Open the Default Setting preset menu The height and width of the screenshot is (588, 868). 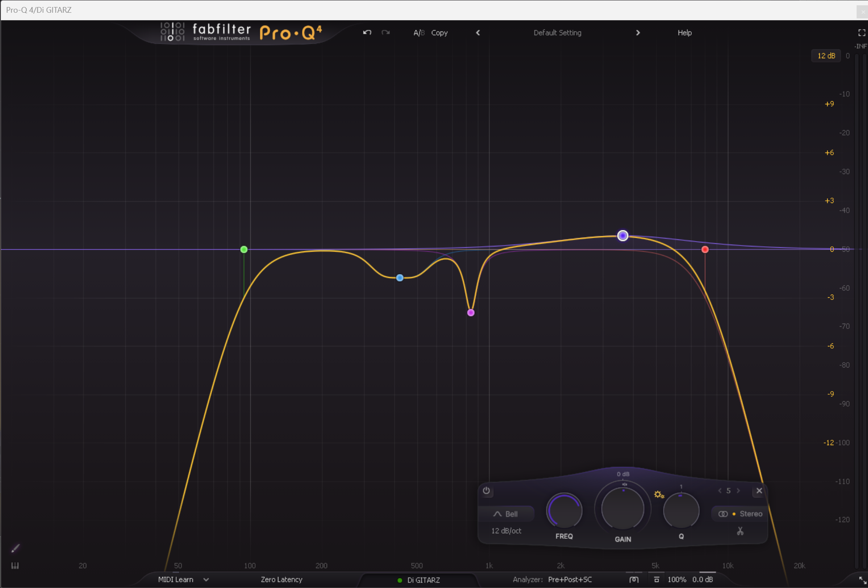click(557, 33)
